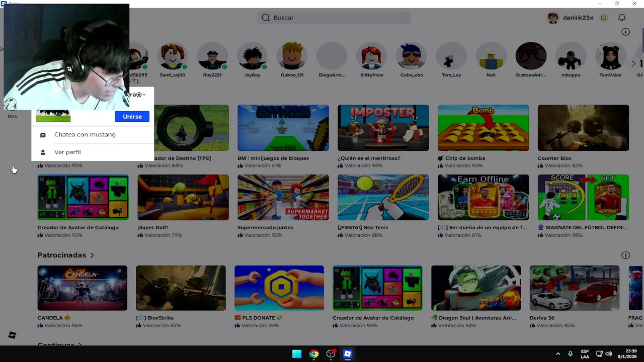Open Google Chrome from taskbar
644x362 pixels.
coord(313,354)
